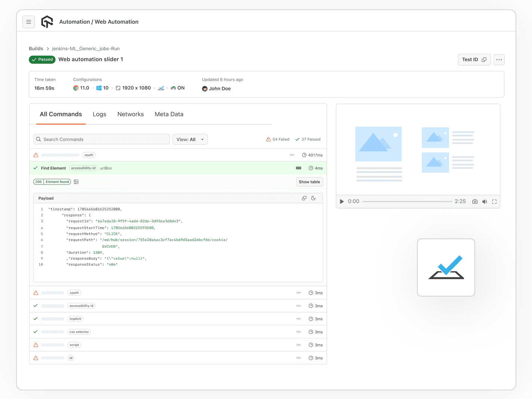532x399 pixels.
Task: Open the View: All filter dropdown
Action: coord(190,139)
